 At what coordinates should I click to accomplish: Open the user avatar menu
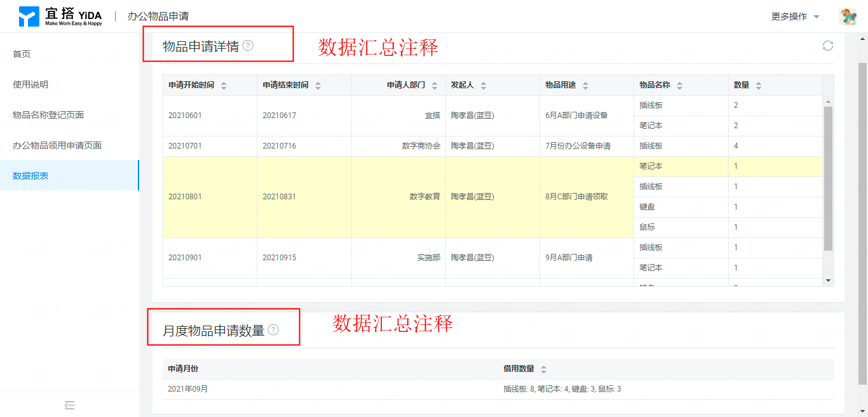(848, 17)
